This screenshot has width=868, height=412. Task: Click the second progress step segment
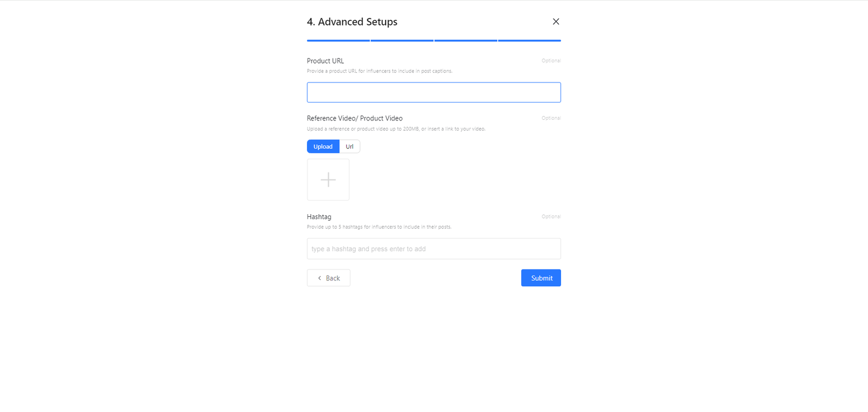pyautogui.click(x=402, y=41)
